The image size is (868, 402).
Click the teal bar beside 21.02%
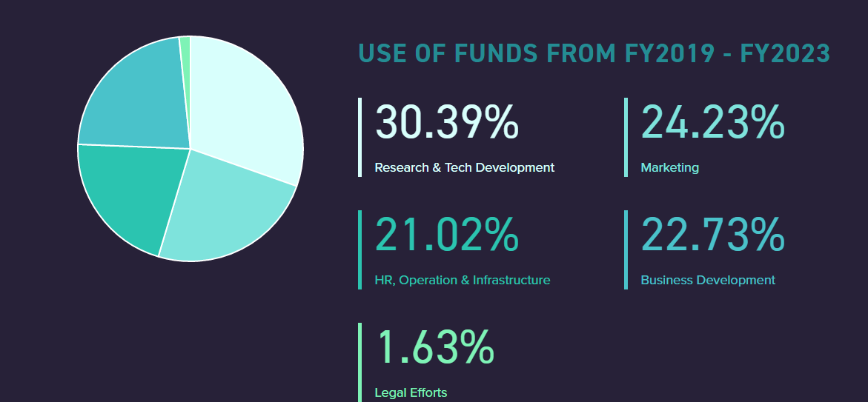pyautogui.click(x=360, y=249)
